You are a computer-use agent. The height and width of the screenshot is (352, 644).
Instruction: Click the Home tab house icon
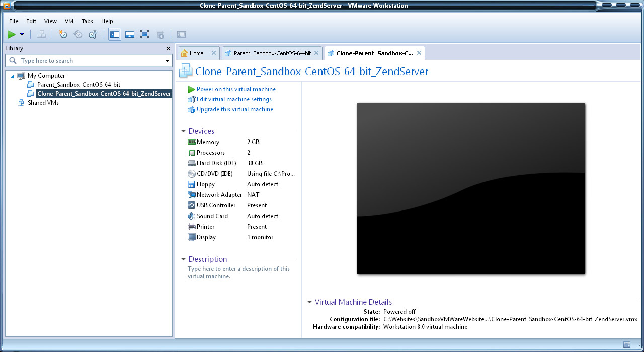(x=184, y=53)
